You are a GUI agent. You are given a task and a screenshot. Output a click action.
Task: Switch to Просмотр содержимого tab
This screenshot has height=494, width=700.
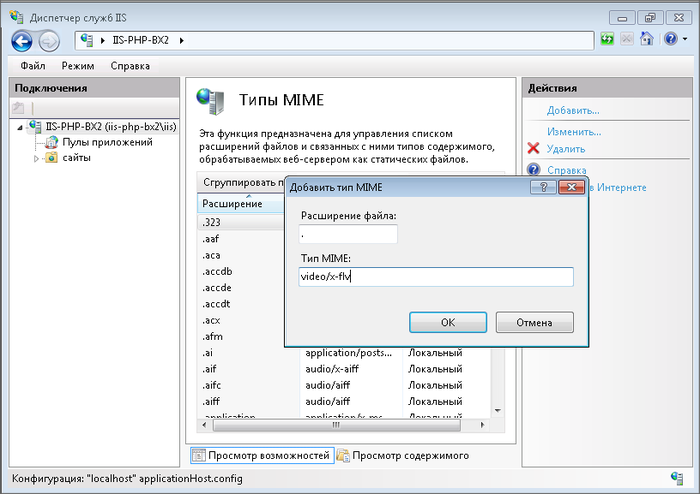pos(403,455)
